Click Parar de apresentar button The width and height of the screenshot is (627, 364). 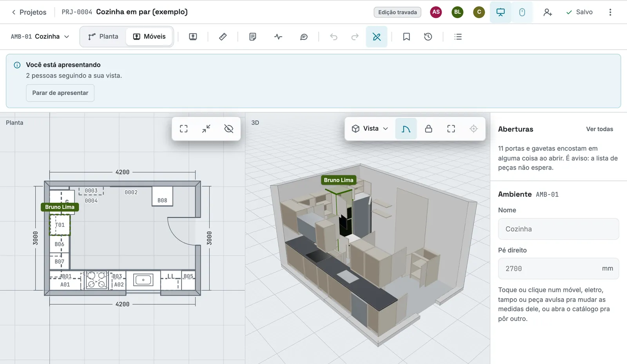[60, 93]
